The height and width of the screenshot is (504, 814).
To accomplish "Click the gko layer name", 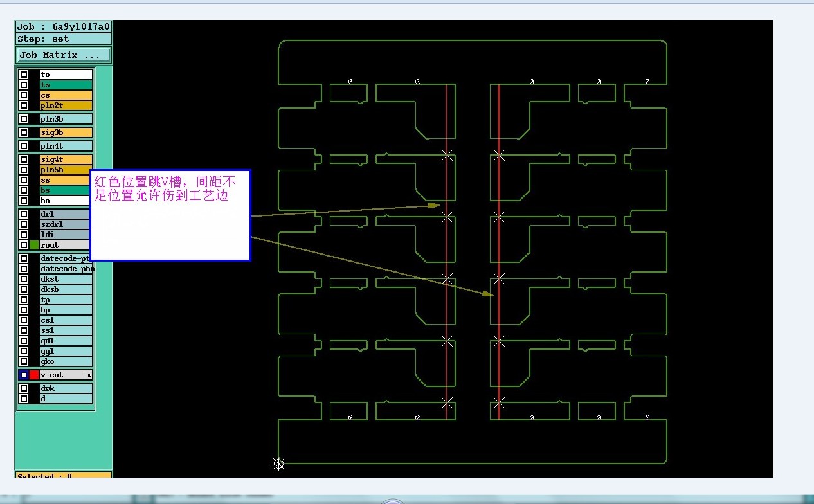I will point(66,361).
